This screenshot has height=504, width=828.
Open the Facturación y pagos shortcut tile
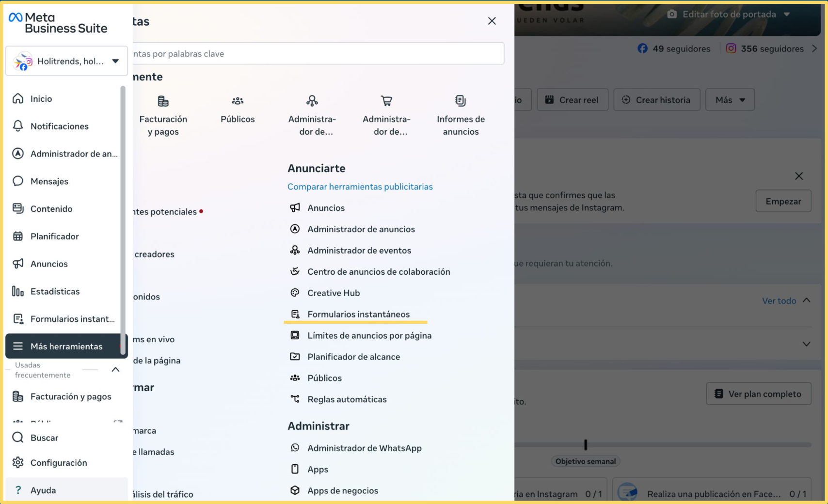click(163, 116)
